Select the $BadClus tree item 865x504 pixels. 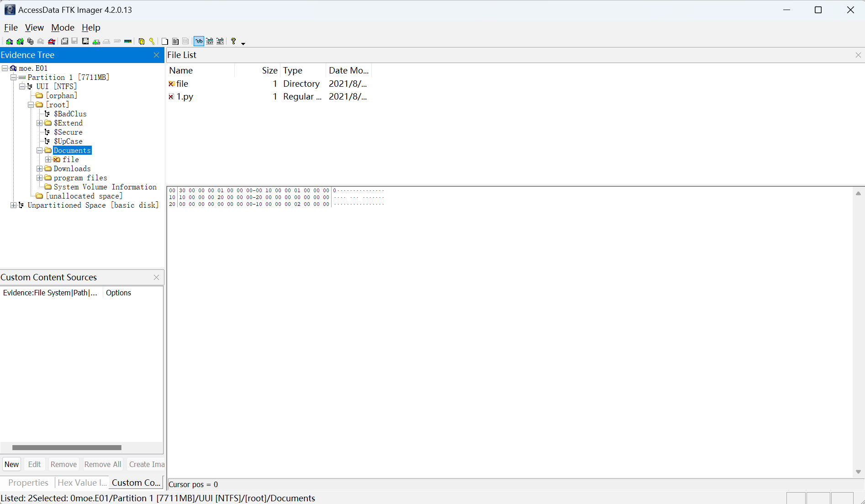click(70, 114)
